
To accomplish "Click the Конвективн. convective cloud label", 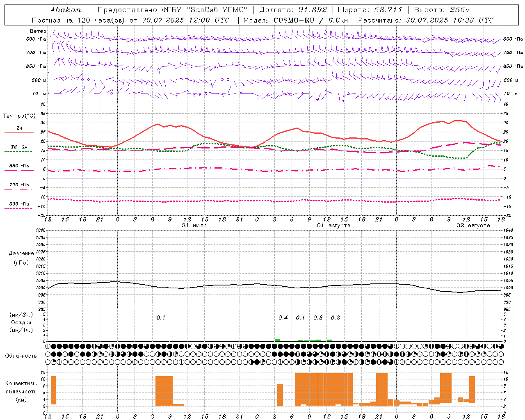I will pos(21,383).
